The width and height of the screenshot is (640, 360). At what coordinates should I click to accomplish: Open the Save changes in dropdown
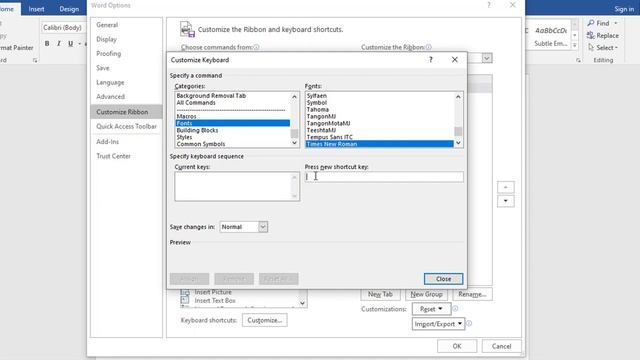263,227
